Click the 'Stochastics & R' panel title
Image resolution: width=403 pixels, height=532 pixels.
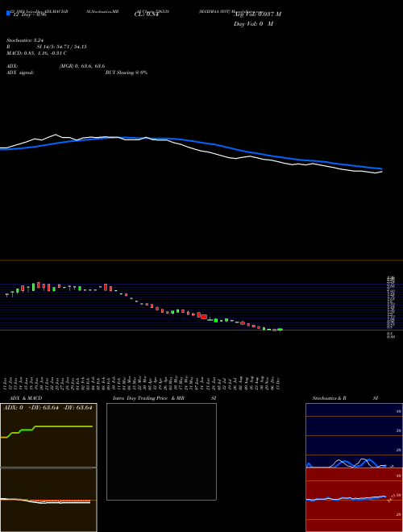330,398
